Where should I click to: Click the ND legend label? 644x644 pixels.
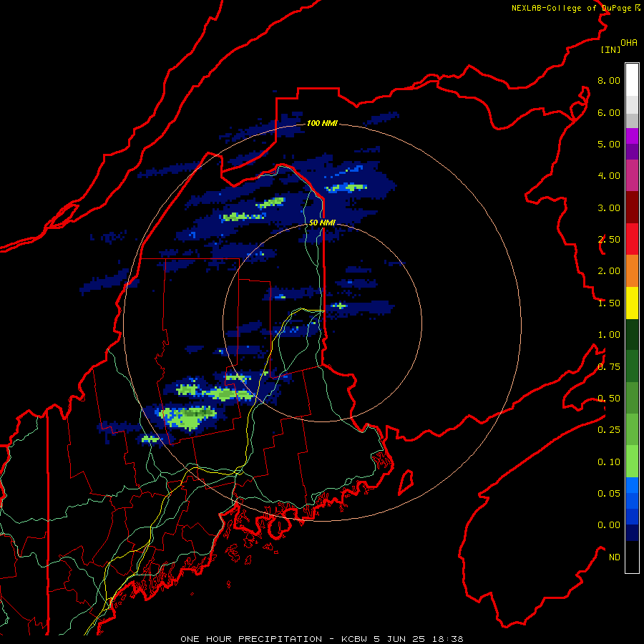[x=615, y=557]
